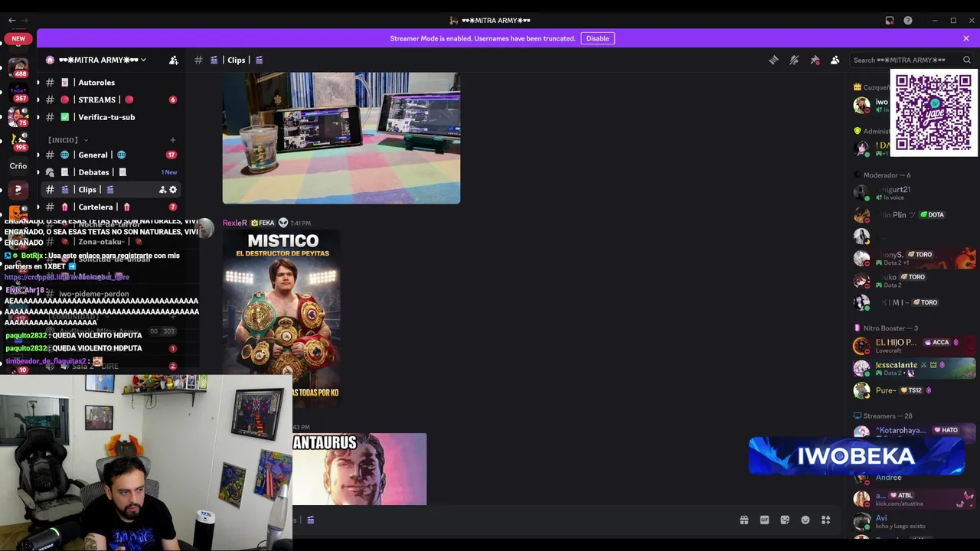This screenshot has height=551, width=980.
Task: Open the channel Threads icon
Action: click(773, 60)
